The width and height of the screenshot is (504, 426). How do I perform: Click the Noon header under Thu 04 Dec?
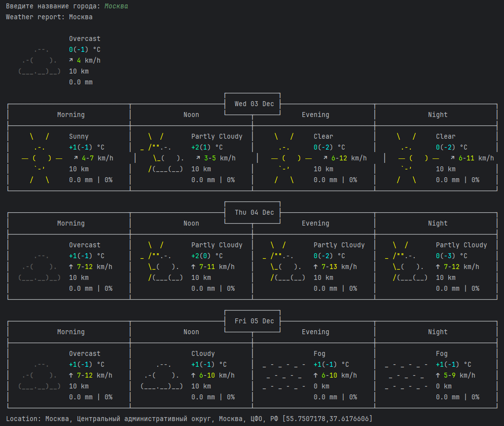coord(191,223)
